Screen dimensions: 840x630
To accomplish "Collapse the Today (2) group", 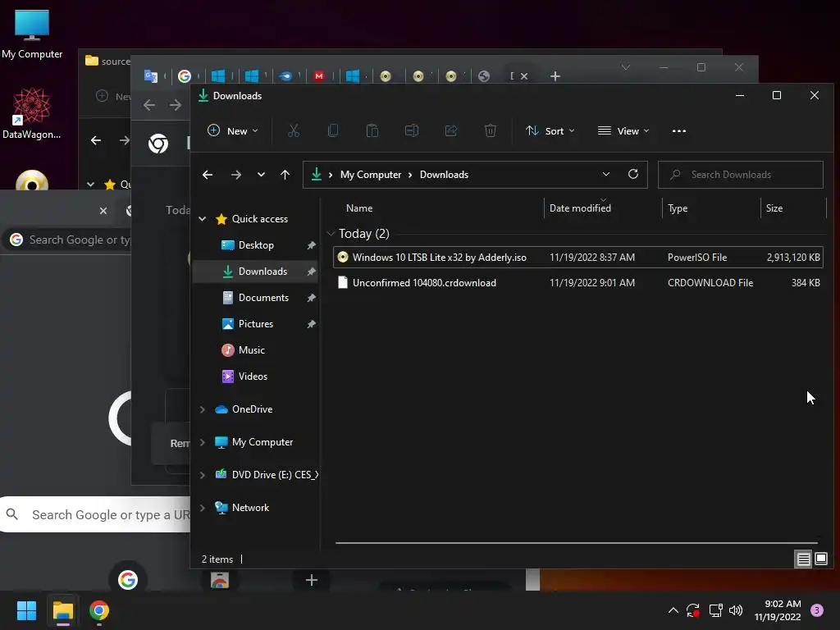I will (x=331, y=234).
